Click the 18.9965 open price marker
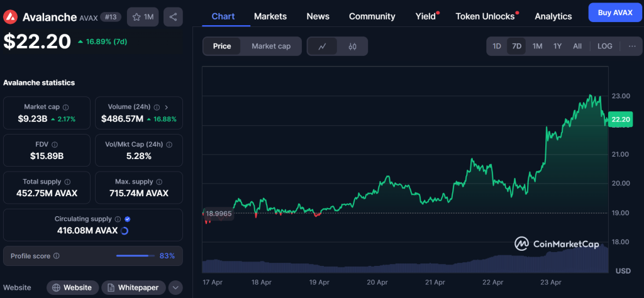This screenshot has height=298, width=644. 218,214
